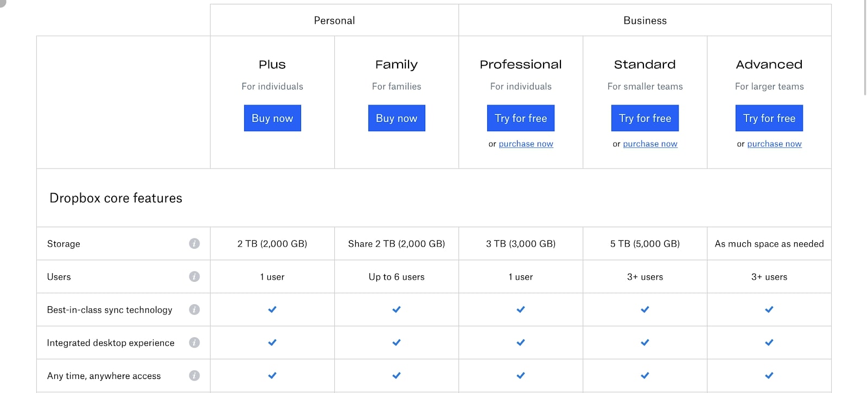
Task: Click Plus checkmark in Best-in-class sync row
Action: [x=272, y=310]
